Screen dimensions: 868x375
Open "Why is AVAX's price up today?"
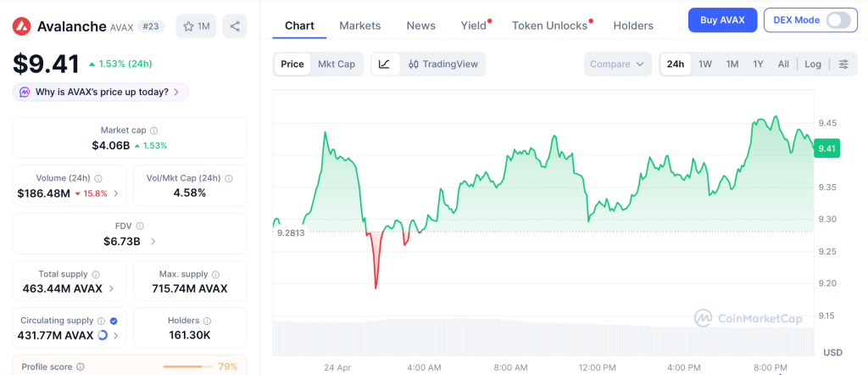pyautogui.click(x=101, y=92)
